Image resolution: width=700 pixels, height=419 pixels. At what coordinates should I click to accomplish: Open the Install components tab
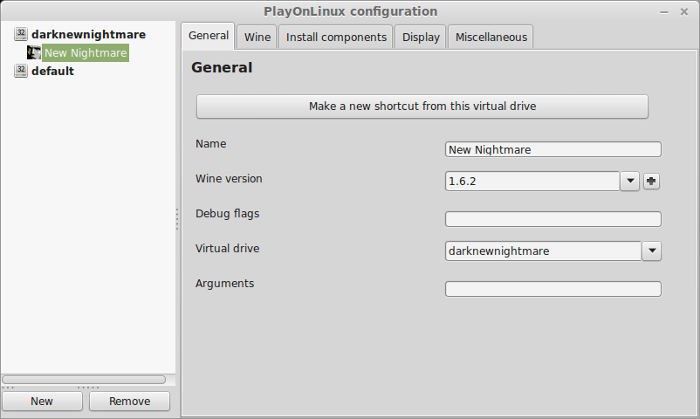336,37
